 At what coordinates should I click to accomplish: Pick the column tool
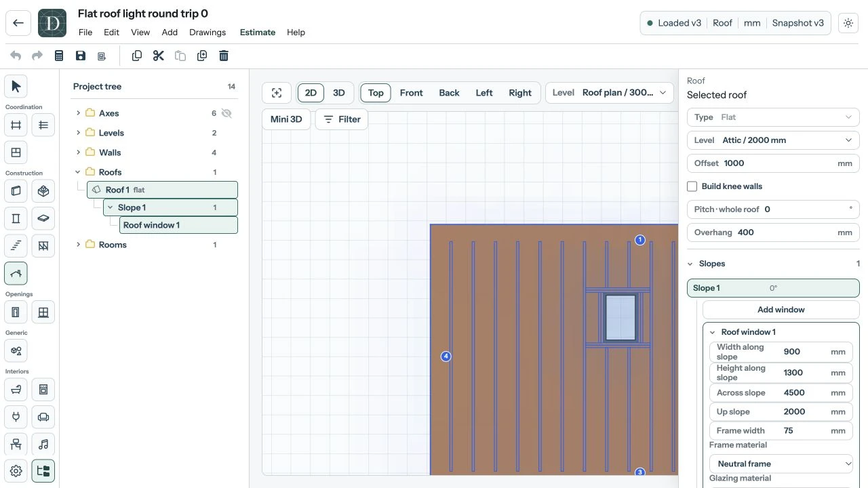pos(16,218)
